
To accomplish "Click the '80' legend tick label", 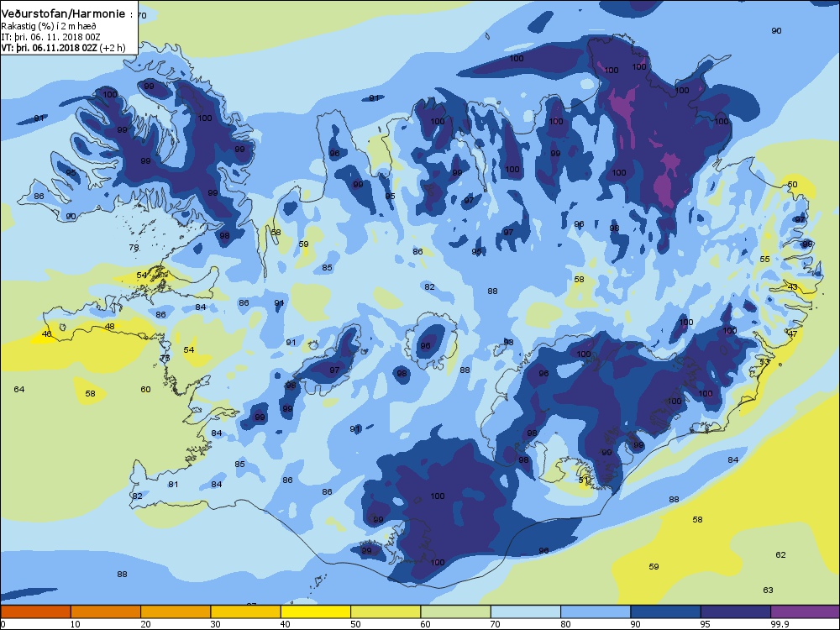I will pos(565,624).
